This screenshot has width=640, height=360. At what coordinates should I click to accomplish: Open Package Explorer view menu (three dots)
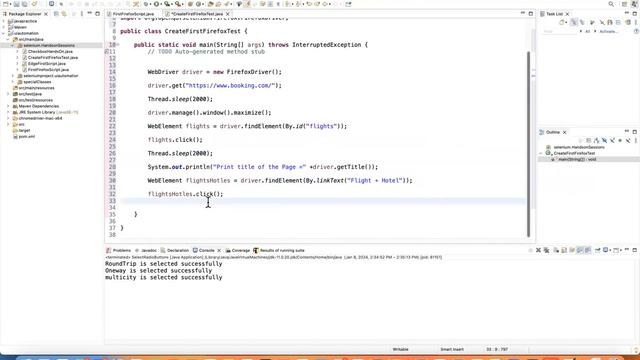click(x=82, y=14)
